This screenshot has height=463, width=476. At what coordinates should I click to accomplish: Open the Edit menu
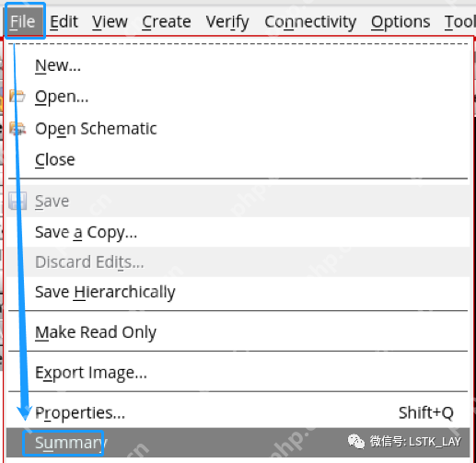tap(64, 21)
